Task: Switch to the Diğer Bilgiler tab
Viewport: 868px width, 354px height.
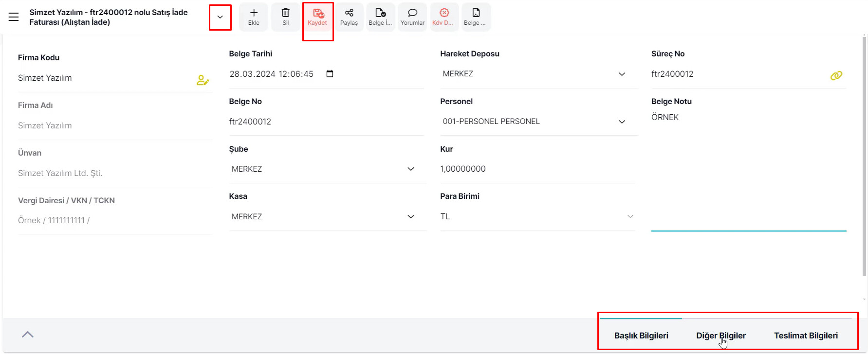Action: click(721, 336)
